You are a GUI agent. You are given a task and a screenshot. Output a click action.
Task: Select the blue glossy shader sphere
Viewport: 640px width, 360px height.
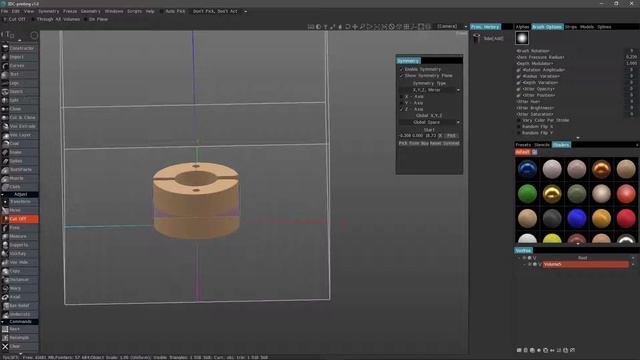tap(527, 169)
